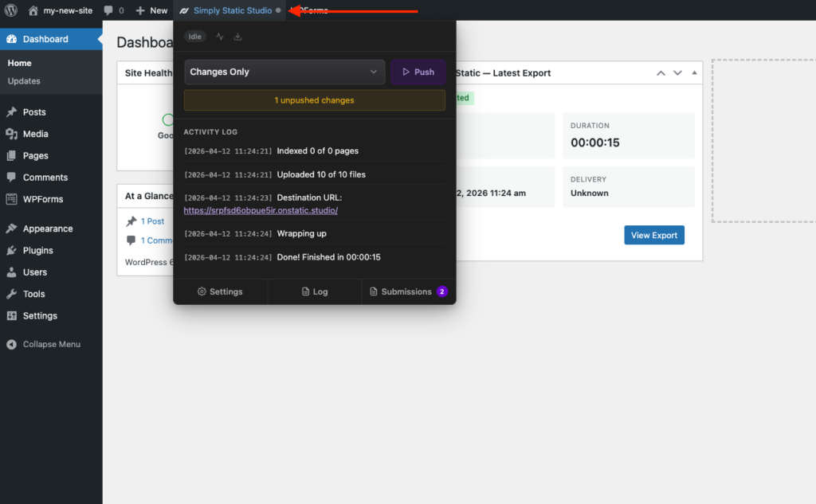Screen dimensions: 816x504
Task: Toggle the Idle status badge
Action: [x=195, y=36]
